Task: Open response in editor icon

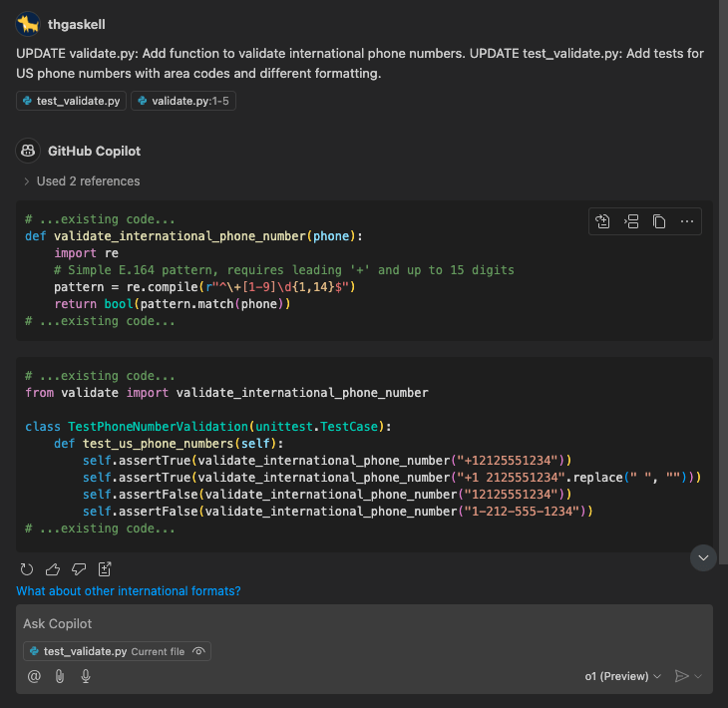Action: (x=105, y=568)
